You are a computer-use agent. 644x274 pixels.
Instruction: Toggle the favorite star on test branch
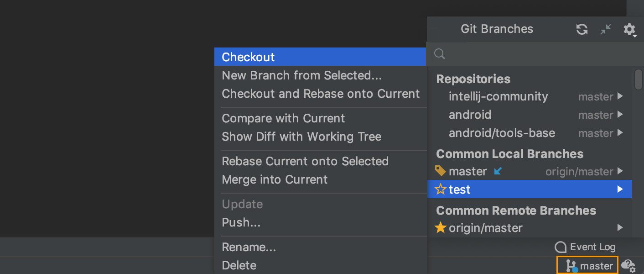pyautogui.click(x=441, y=189)
